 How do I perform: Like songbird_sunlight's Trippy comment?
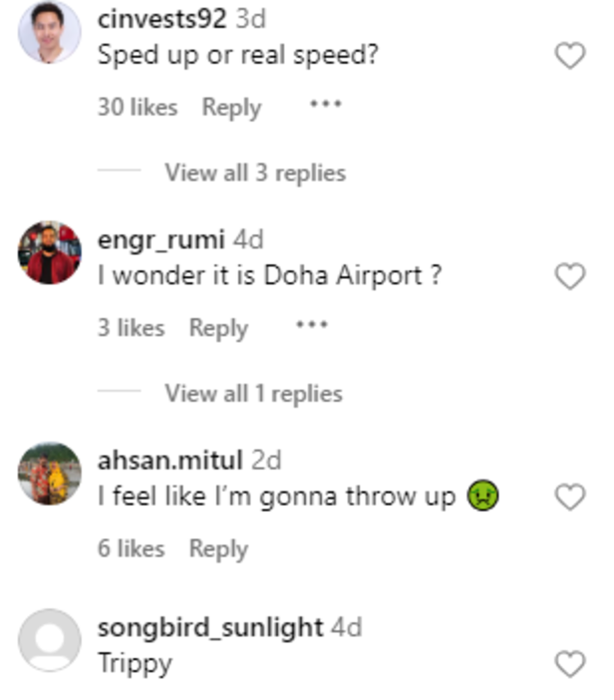[x=569, y=664]
